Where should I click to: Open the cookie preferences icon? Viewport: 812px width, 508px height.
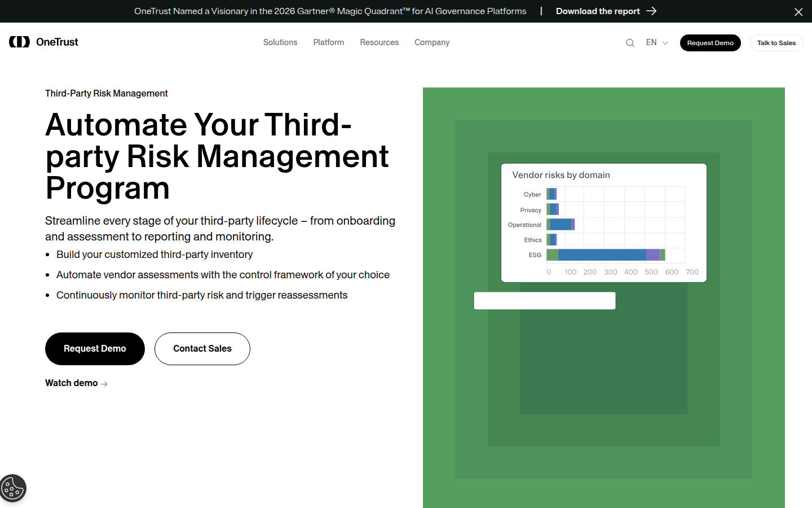click(x=13, y=488)
